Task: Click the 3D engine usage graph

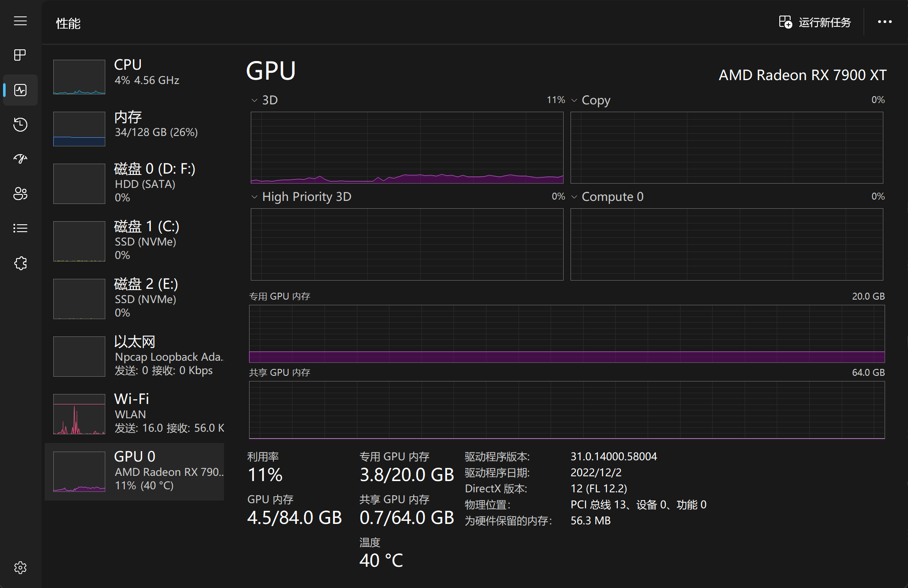Action: pyautogui.click(x=407, y=148)
